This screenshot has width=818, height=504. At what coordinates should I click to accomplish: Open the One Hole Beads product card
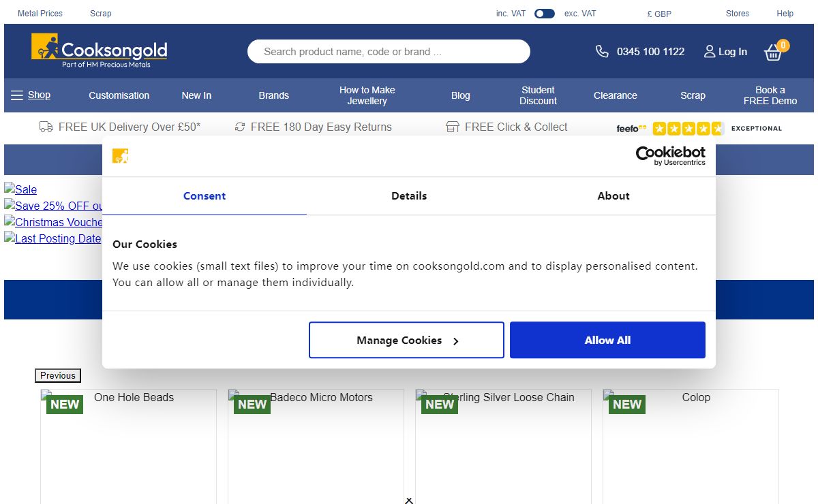pyautogui.click(x=128, y=446)
